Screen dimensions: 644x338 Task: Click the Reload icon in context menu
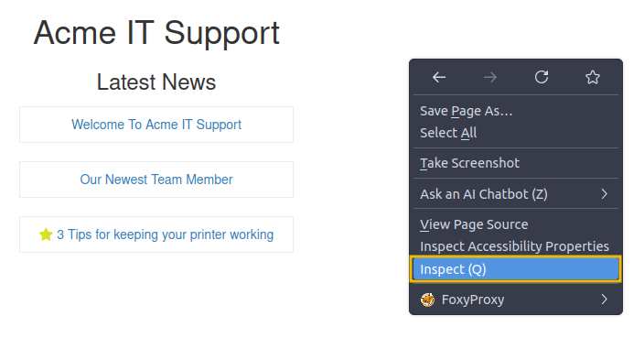[542, 77]
